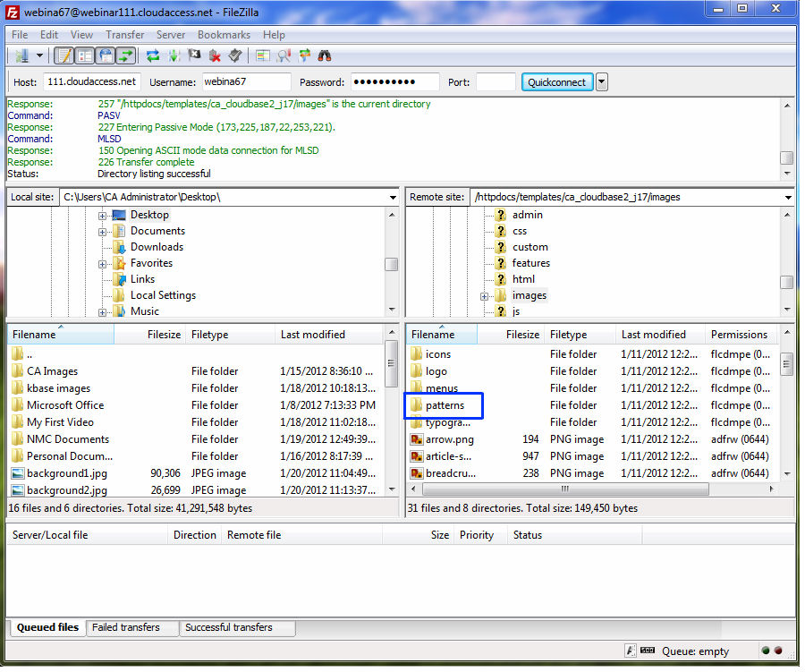Cancel the current operation via flag icon

point(194,55)
